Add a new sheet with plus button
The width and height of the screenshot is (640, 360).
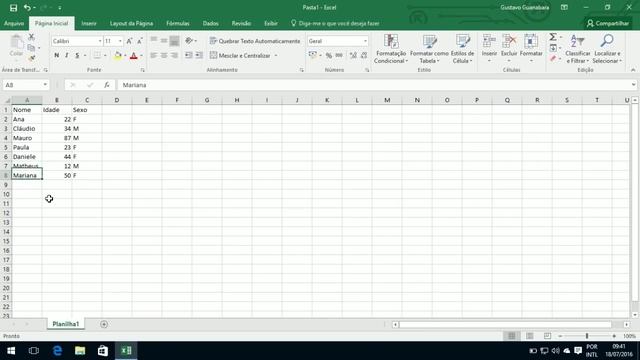[x=104, y=324]
